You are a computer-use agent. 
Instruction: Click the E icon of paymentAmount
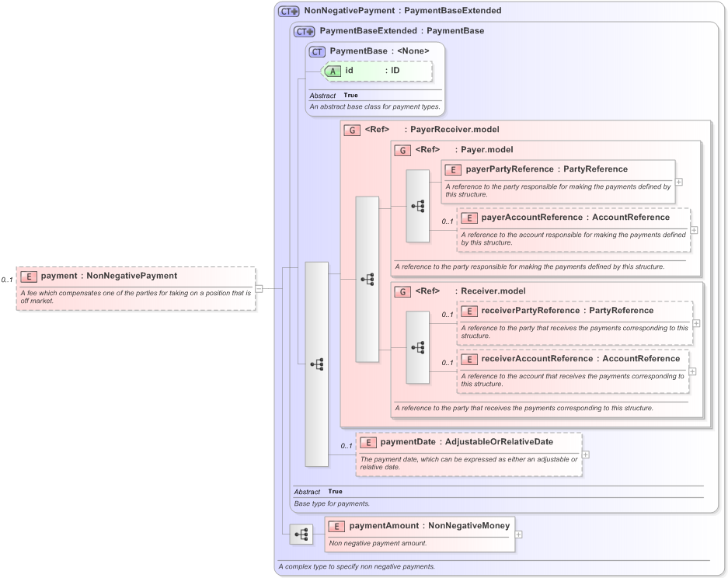click(336, 526)
